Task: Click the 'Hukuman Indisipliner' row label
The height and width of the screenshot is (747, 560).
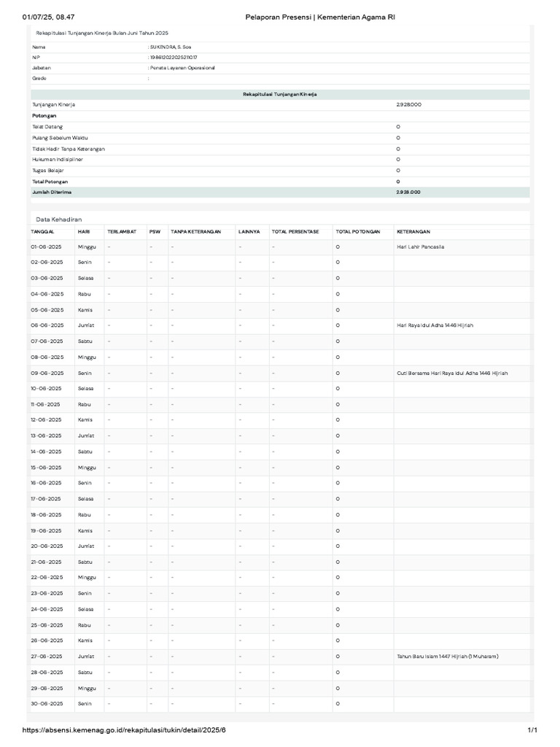Action: tap(57, 160)
